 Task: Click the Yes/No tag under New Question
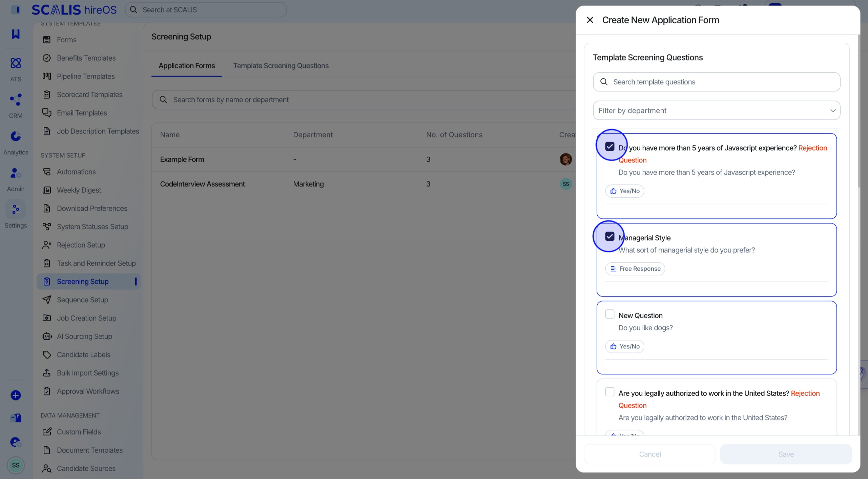(x=625, y=346)
